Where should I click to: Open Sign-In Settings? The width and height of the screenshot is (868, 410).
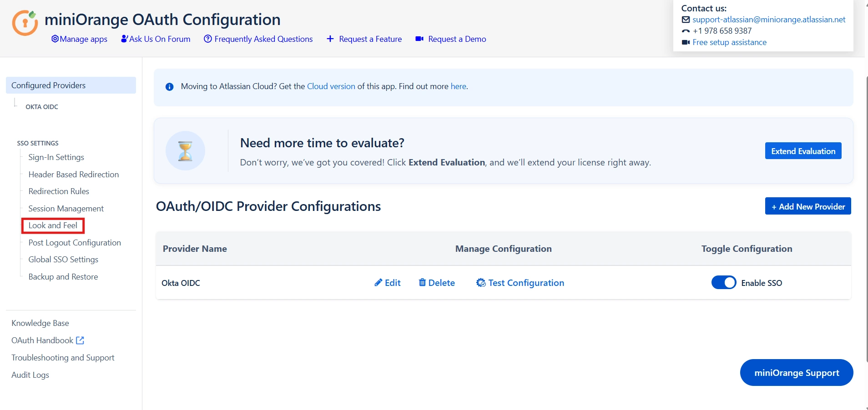click(x=56, y=157)
